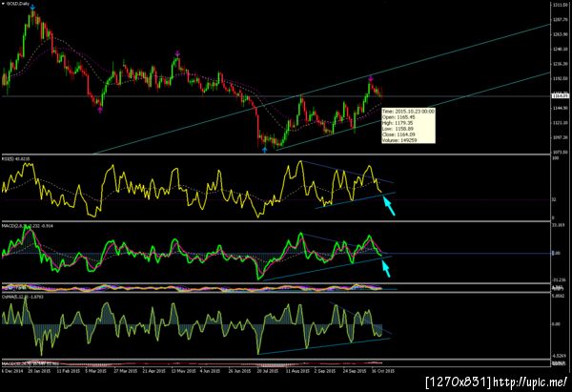The image size is (572, 392).
Task: Click the 1097.30 price axis label
Action: point(560,137)
